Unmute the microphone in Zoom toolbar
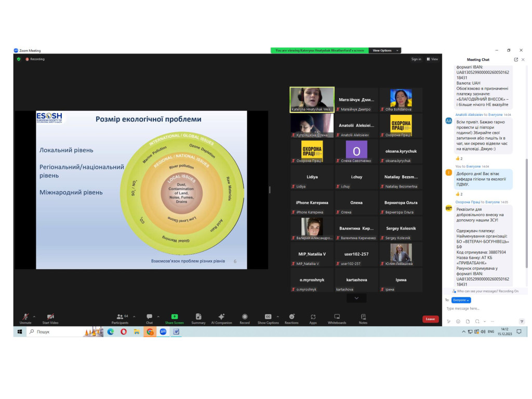Viewport: 532px width, 399px height. [x=25, y=318]
